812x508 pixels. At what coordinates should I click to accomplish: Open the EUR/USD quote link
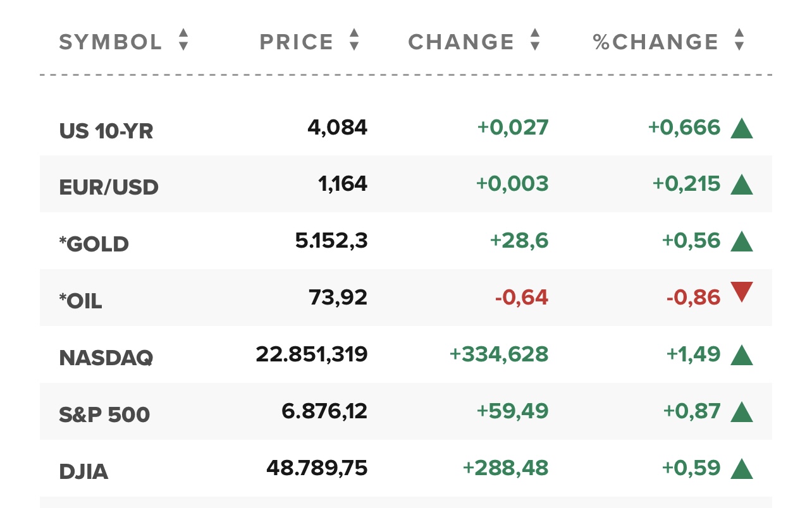[109, 188]
